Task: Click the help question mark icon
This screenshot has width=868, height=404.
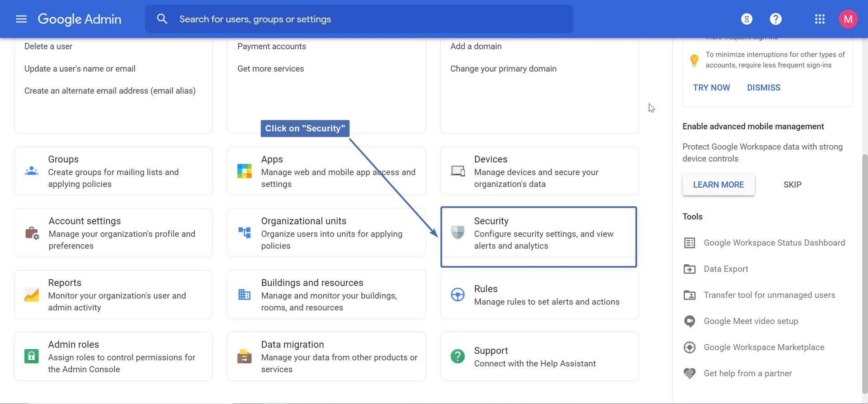Action: pos(775,19)
